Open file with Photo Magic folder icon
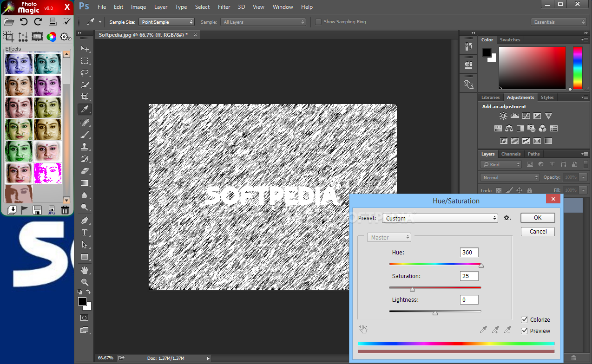This screenshot has height=364, width=592. [9, 21]
